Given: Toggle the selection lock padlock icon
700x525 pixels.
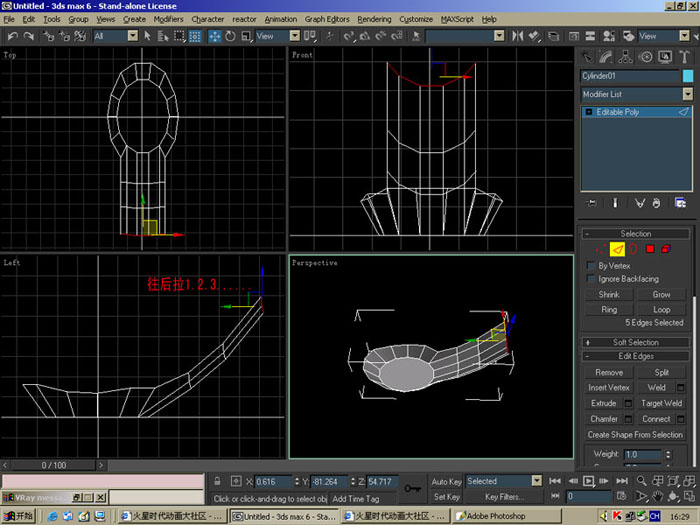Looking at the screenshot, I should (x=217, y=481).
